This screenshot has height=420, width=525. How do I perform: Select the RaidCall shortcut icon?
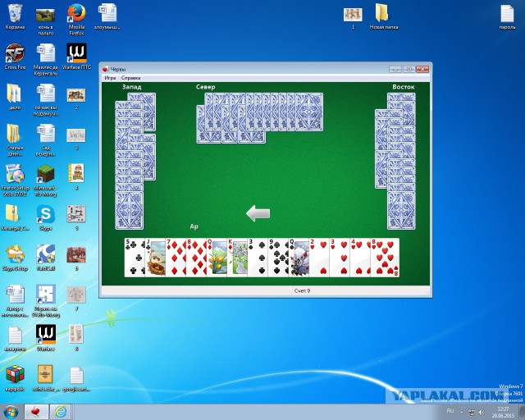[x=46, y=258]
